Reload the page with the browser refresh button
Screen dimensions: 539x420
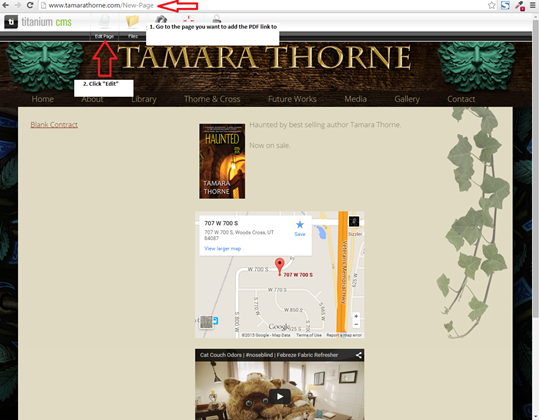pyautogui.click(x=30, y=5)
